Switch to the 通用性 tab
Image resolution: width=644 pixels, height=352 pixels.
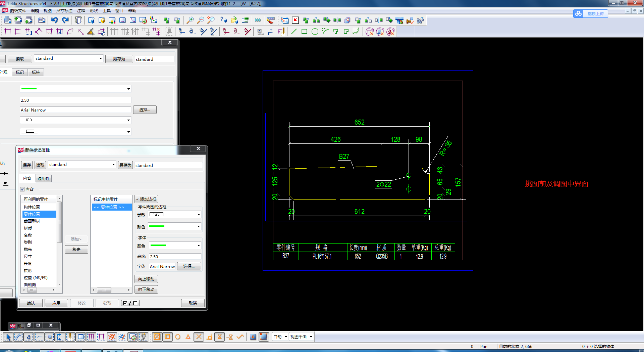(44, 178)
